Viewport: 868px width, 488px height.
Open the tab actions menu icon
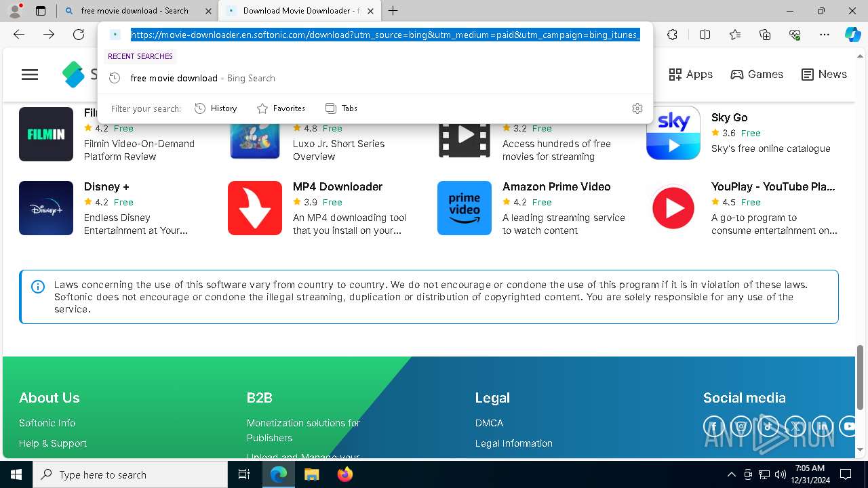tap(41, 11)
